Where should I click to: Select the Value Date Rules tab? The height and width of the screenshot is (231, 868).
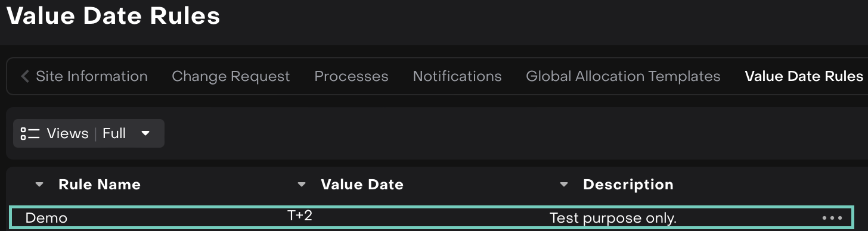[x=804, y=76]
